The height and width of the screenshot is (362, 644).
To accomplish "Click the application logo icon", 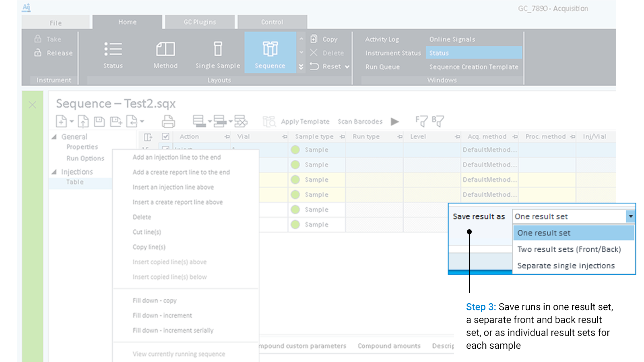I will (27, 7).
